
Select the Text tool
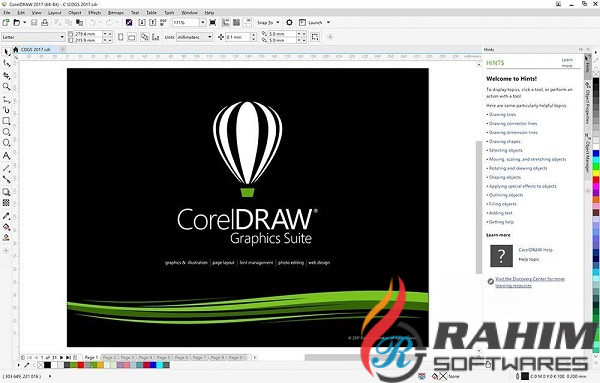6,156
